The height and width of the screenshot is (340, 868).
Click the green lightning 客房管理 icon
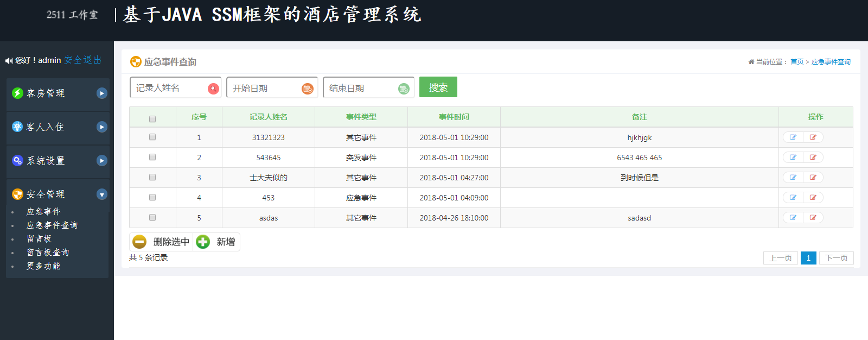point(17,93)
